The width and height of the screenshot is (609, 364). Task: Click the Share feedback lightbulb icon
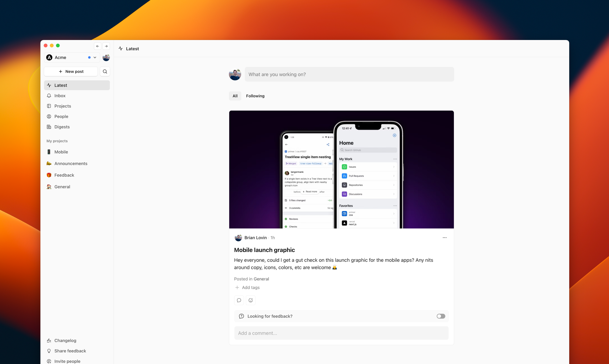click(49, 351)
